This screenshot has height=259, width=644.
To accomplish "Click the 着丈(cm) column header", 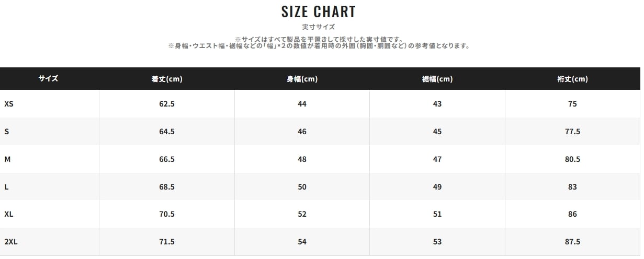I will (x=167, y=79).
